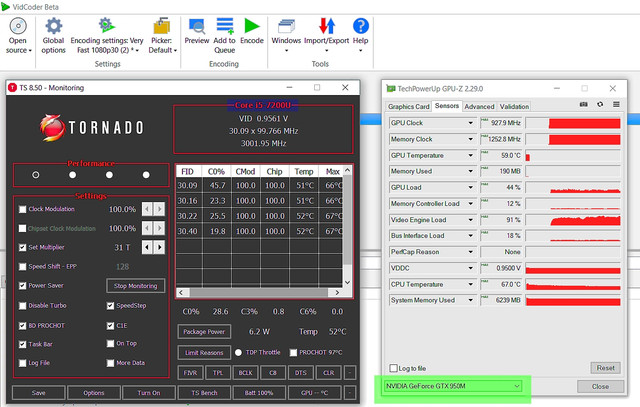Increase Clock Modulation with right arrow
The image size is (640, 407).
click(x=159, y=209)
